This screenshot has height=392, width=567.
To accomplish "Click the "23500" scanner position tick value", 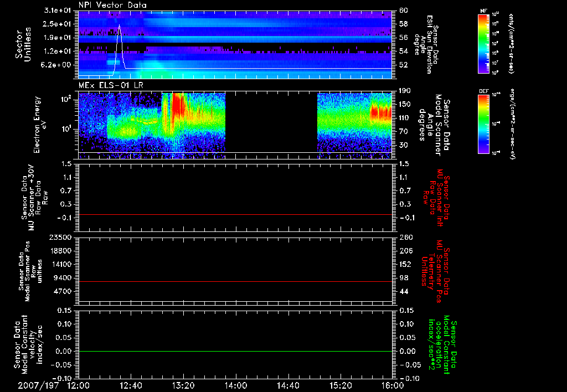I will click(x=60, y=237).
